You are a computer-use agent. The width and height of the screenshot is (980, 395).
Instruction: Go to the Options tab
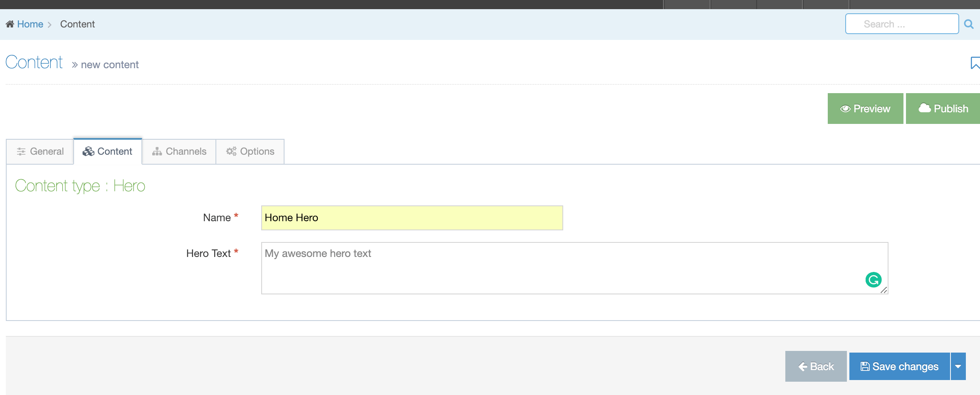(x=250, y=151)
